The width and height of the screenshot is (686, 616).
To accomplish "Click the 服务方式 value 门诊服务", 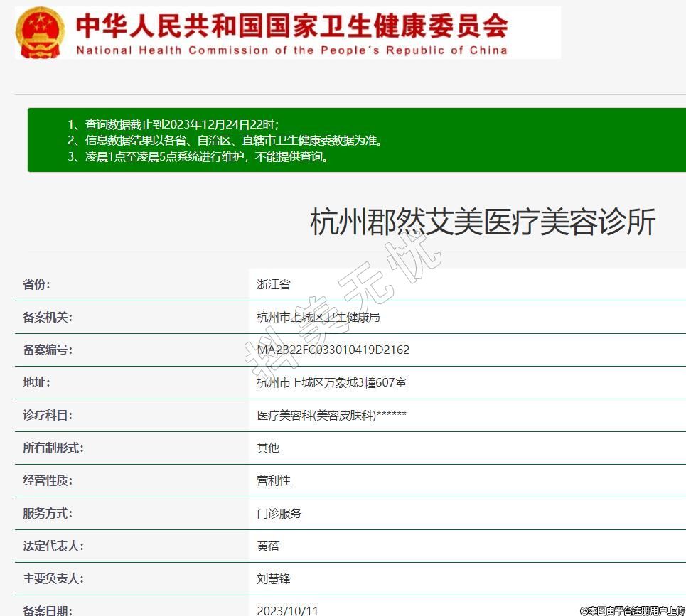I will (x=279, y=513).
